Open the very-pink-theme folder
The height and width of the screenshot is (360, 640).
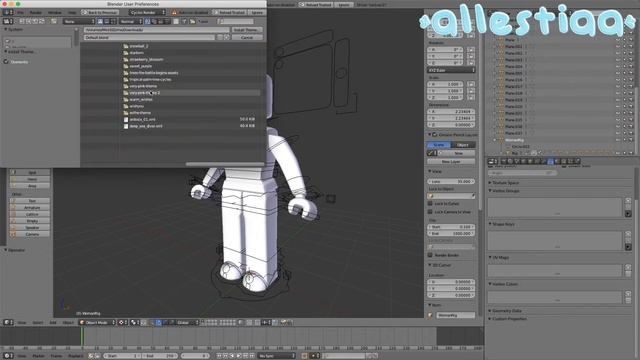143,86
